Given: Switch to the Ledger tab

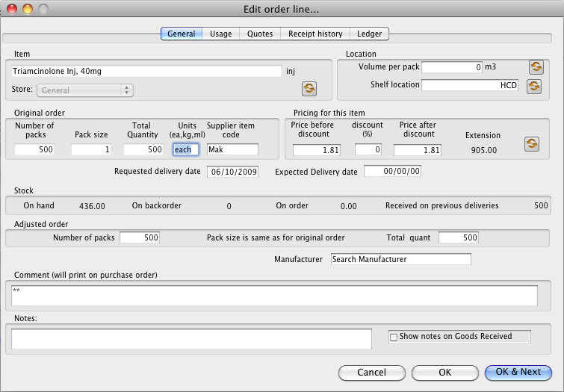Looking at the screenshot, I should 370,34.
